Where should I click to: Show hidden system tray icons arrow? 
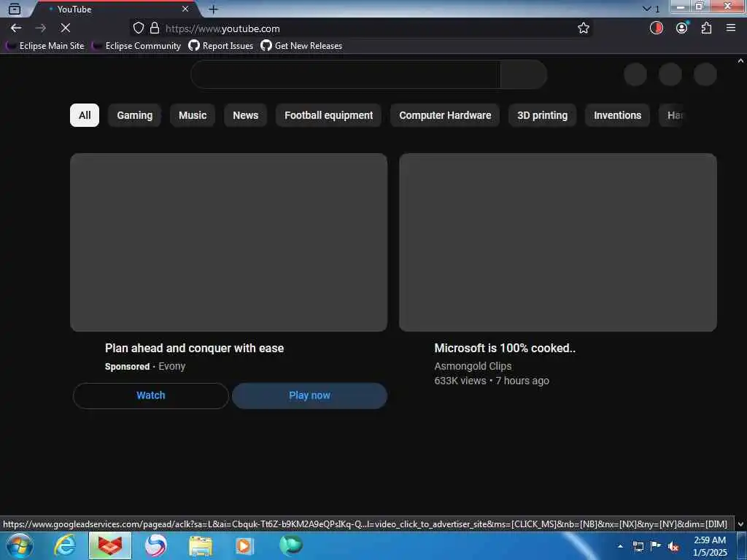[620, 546]
